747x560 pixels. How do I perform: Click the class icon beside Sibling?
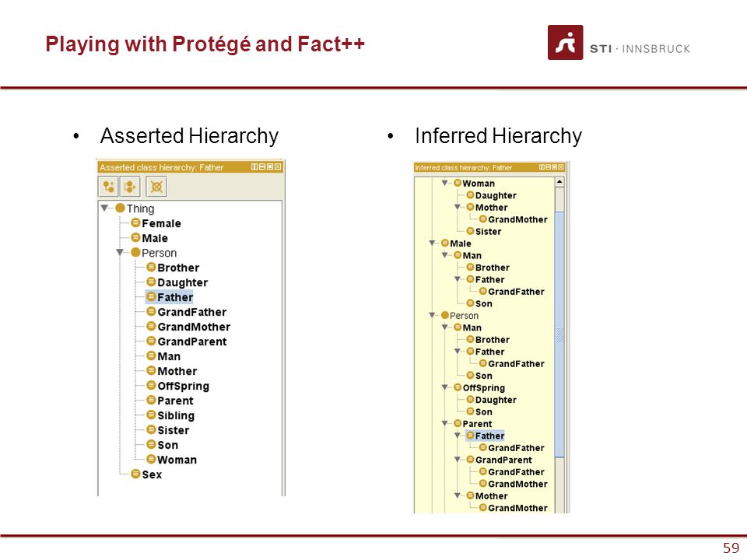click(x=151, y=415)
